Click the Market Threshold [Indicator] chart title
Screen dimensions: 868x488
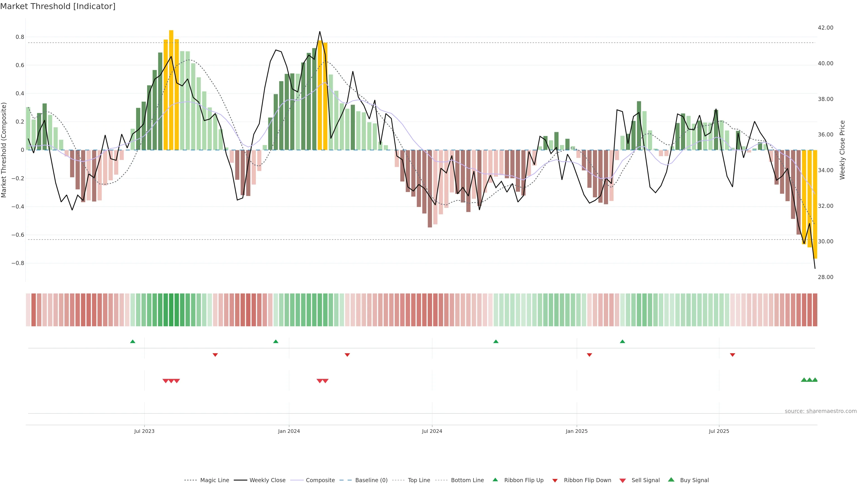58,6
